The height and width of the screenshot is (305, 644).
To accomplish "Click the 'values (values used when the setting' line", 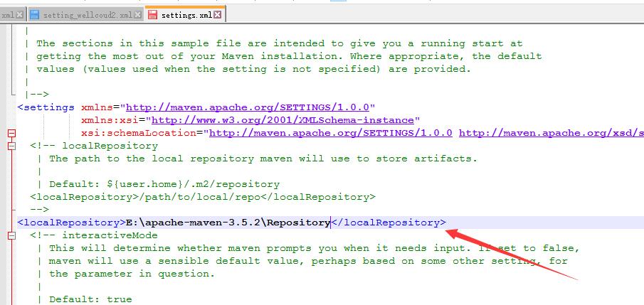I will [248, 69].
